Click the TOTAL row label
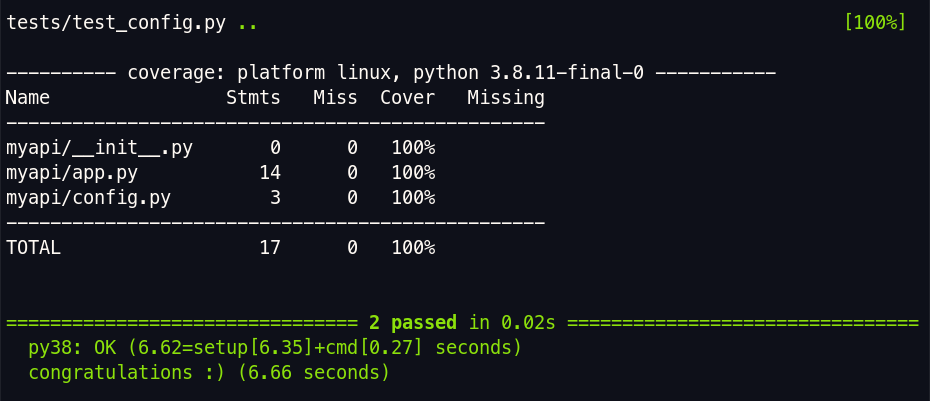Image resolution: width=930 pixels, height=401 pixels. 33,248
